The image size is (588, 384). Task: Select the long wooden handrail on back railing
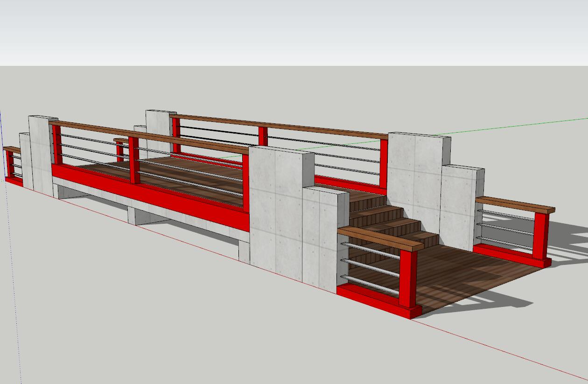tap(280, 125)
